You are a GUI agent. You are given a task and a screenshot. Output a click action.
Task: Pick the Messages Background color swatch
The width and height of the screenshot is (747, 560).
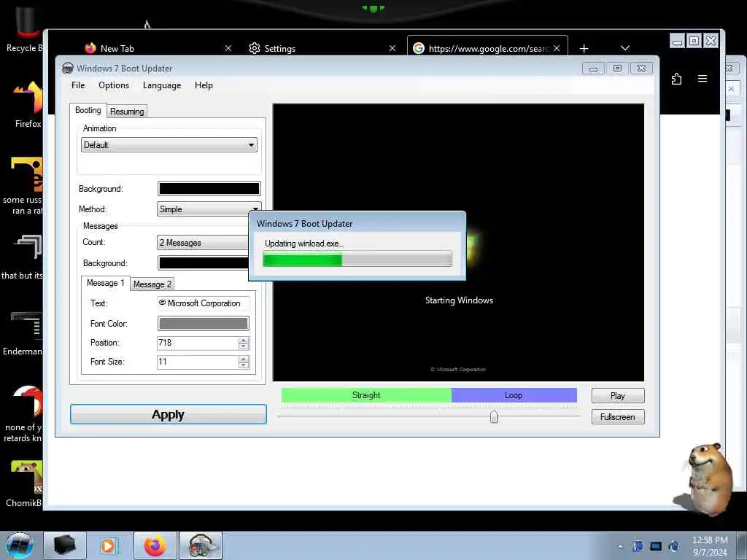point(204,262)
